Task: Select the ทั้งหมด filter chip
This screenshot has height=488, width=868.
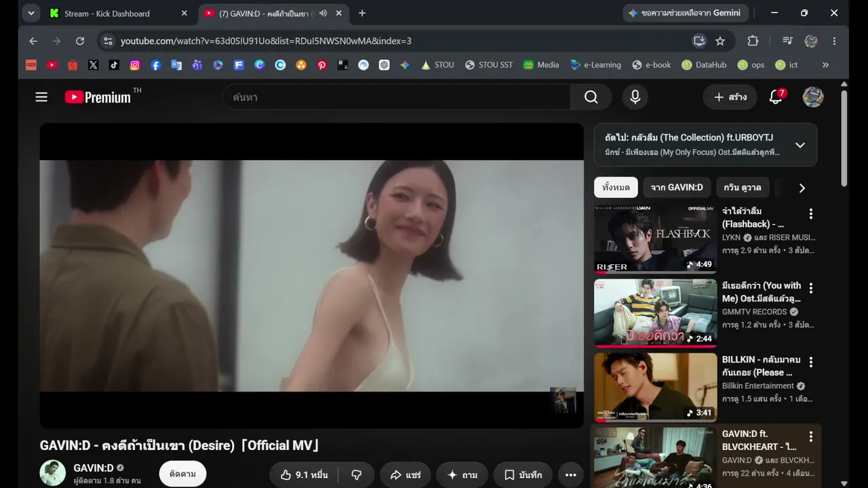Action: [616, 188]
